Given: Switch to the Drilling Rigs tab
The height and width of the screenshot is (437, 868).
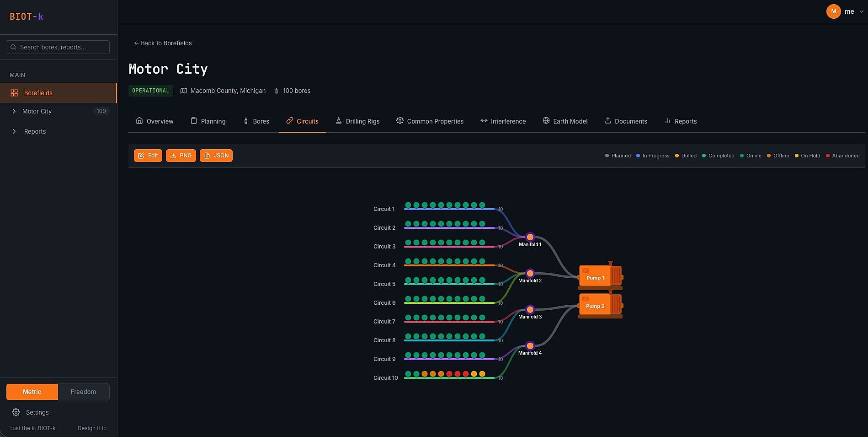Looking at the screenshot, I should click(357, 121).
